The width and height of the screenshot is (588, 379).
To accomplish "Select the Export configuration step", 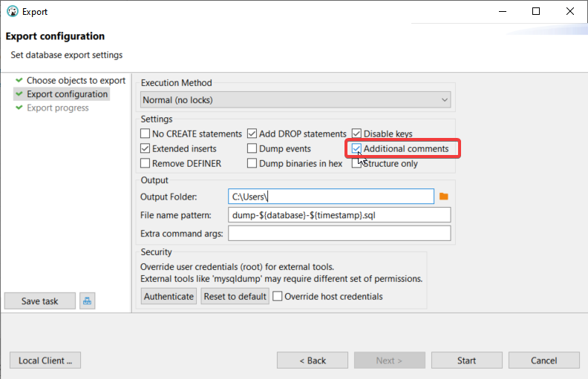I will (x=67, y=94).
